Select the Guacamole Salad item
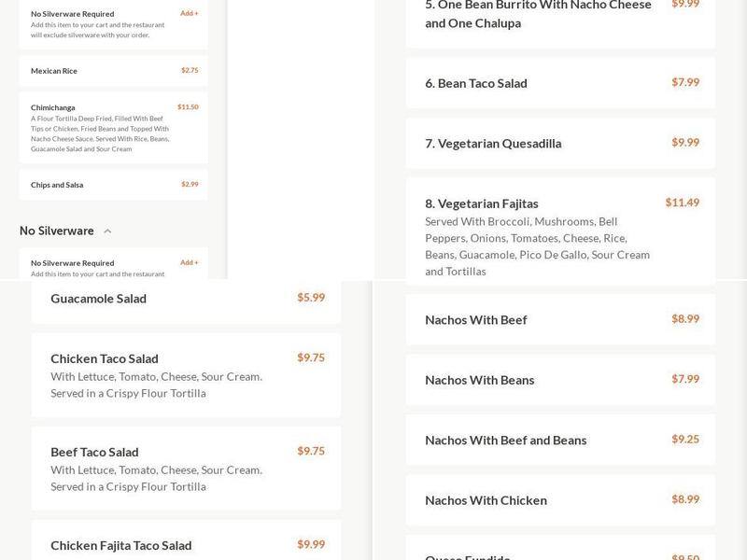Viewport: 747px width, 560px height. (187, 298)
